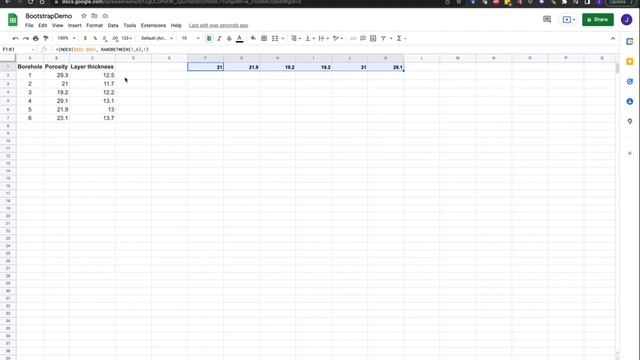Click the redo arrow icon
Image resolution: width=640 pixels, height=360 pixels.
pyautogui.click(x=25, y=38)
